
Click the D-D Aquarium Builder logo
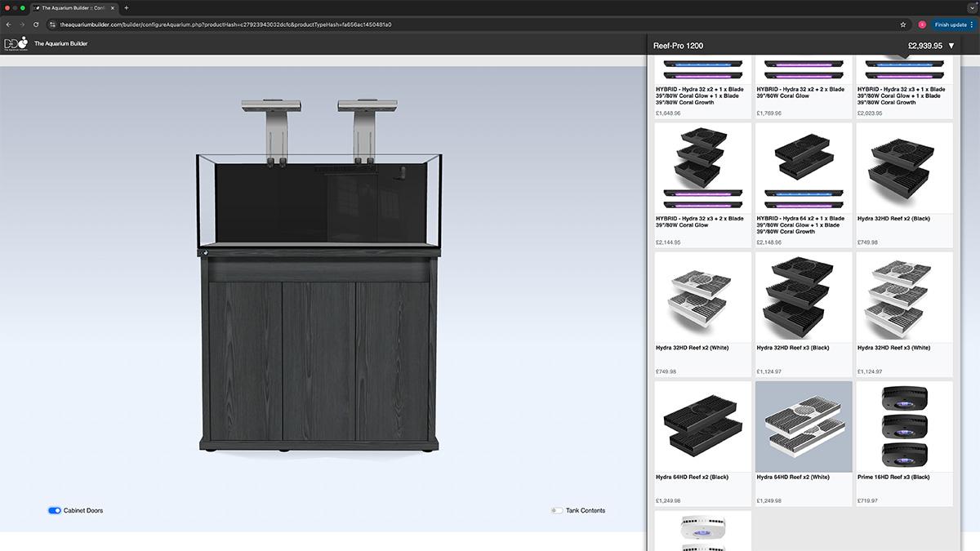[16, 43]
